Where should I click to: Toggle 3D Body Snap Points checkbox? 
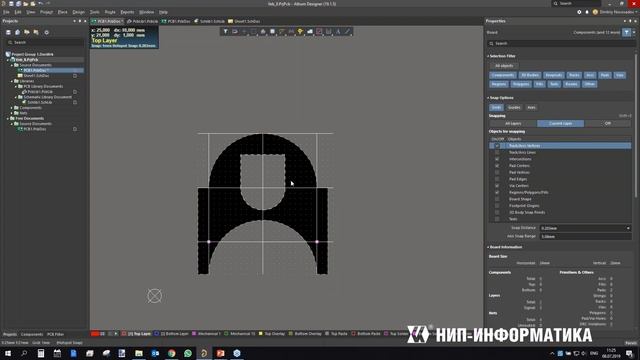(497, 212)
